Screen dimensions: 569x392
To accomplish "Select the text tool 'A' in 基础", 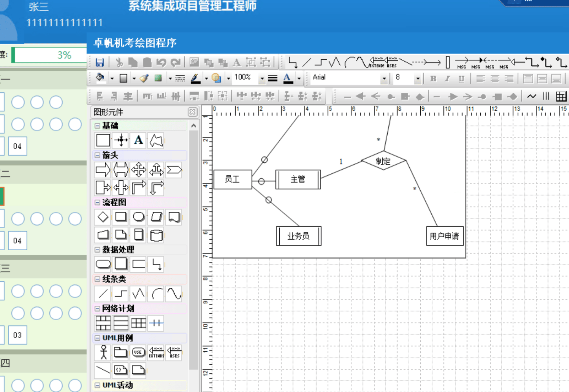I will [138, 140].
